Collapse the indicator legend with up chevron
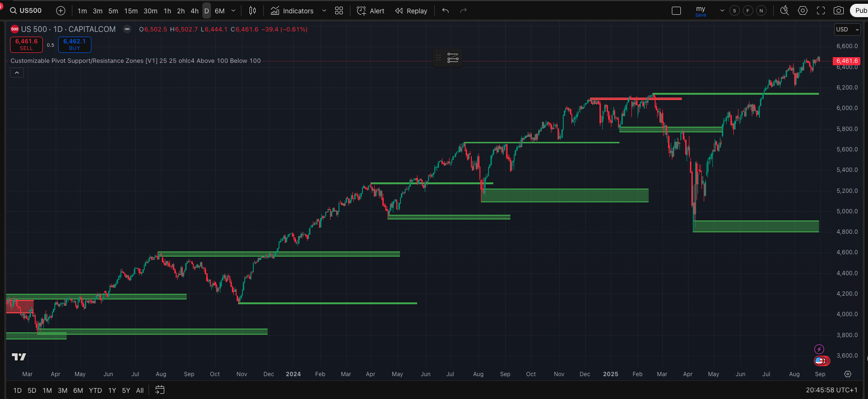Screen dimensions: 868x399 (17, 73)
